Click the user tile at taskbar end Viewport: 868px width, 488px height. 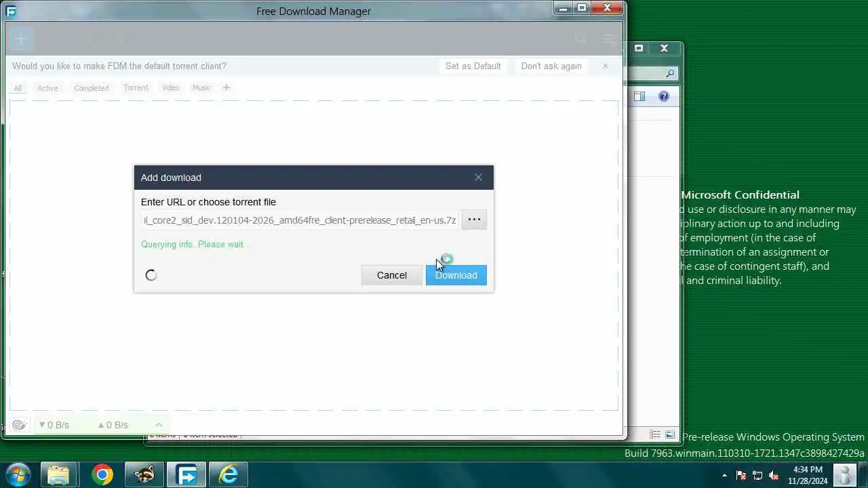tap(845, 474)
